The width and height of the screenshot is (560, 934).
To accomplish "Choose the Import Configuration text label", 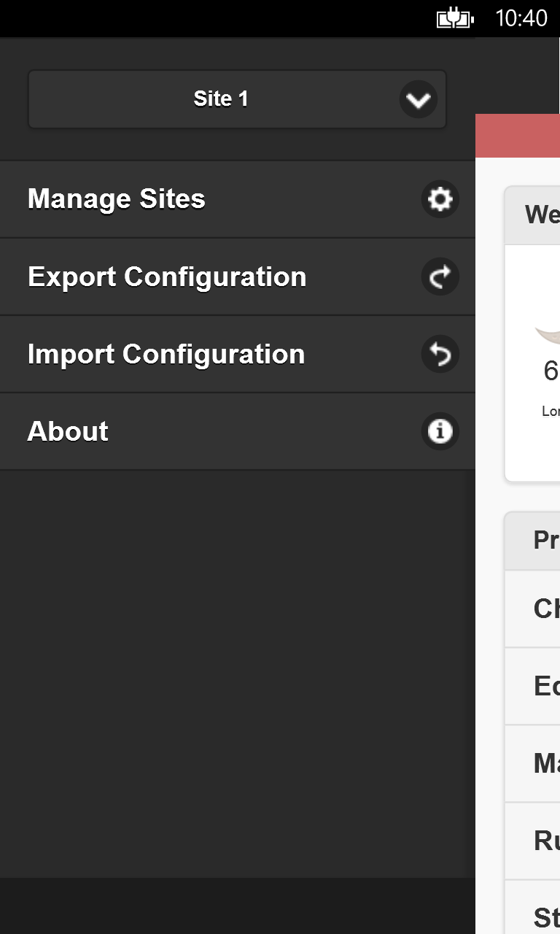I will [166, 354].
